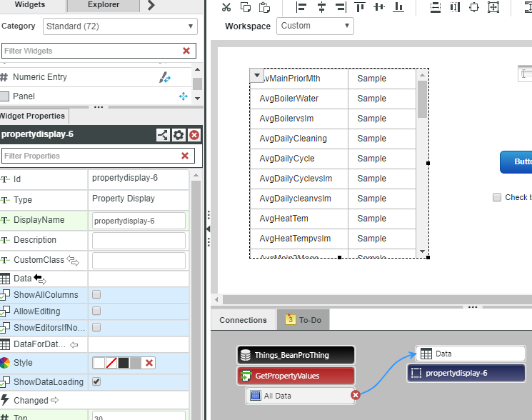Viewport: 532px width, 420px height.
Task: Click the Data binding target node
Action: pyautogui.click(x=471, y=354)
